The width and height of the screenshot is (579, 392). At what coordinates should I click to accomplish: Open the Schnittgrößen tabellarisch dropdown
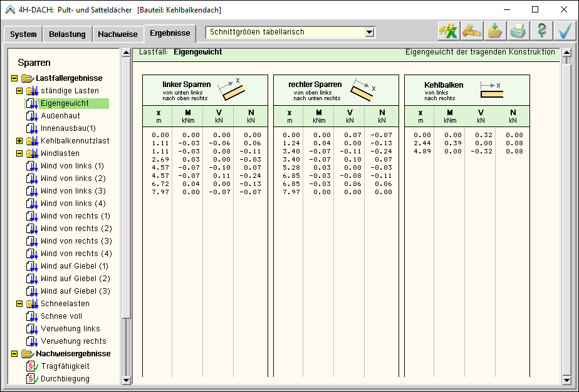coord(369,32)
